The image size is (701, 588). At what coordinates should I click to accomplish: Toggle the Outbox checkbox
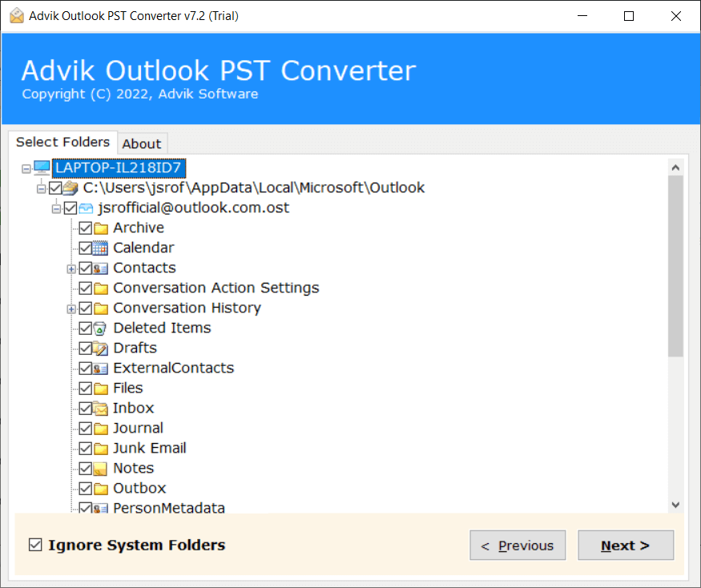[86, 489]
